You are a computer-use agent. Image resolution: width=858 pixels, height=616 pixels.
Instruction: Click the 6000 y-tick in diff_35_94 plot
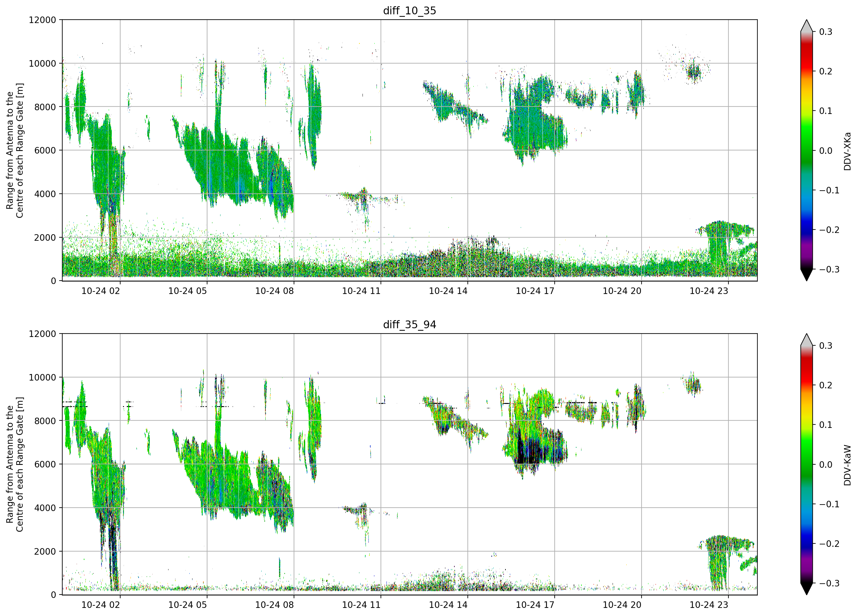coord(45,464)
